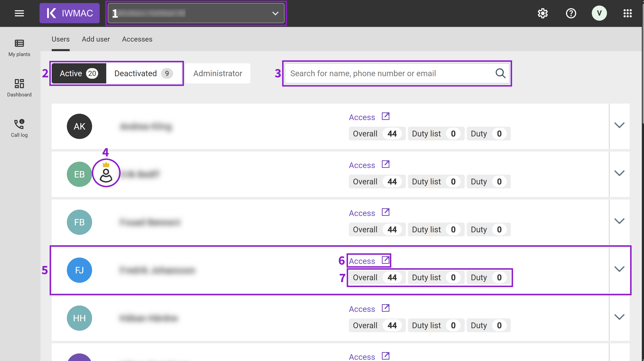Open the V user profile avatar
The width and height of the screenshot is (644, 361).
click(x=599, y=13)
